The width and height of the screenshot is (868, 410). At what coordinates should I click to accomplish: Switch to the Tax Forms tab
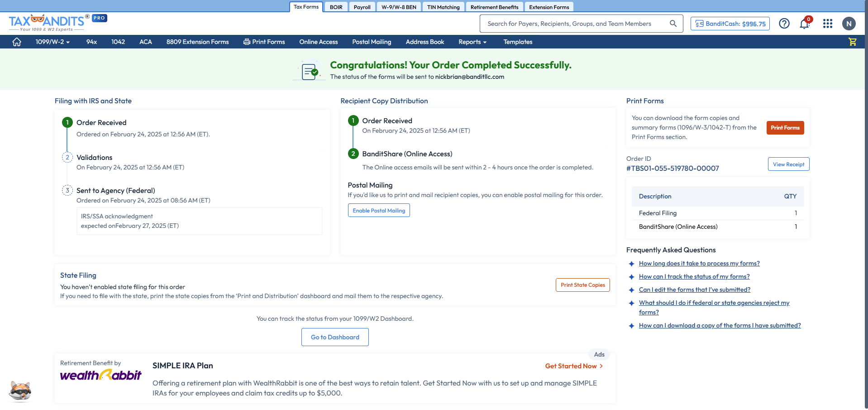pyautogui.click(x=306, y=7)
